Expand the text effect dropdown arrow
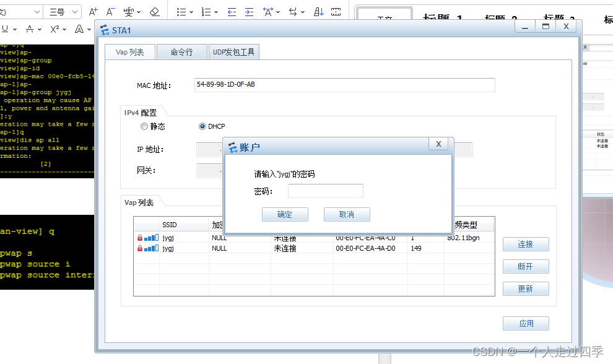 (89, 29)
